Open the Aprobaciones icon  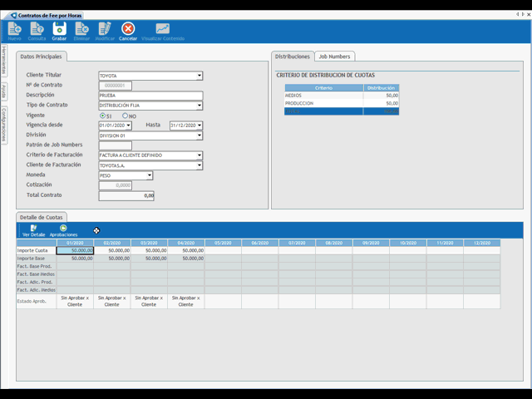pyautogui.click(x=63, y=229)
